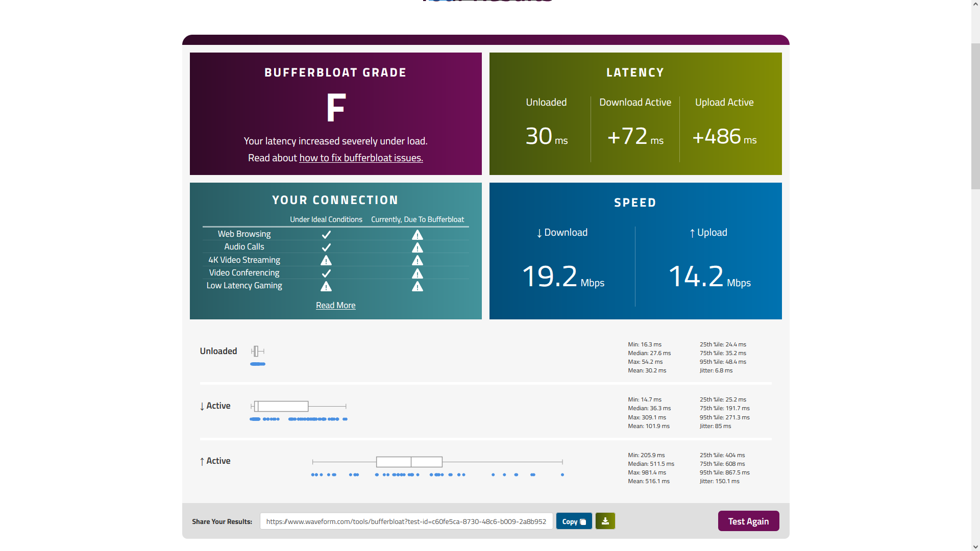Click the Audio Calls ideal conditions checkmark
The width and height of the screenshot is (980, 551).
point(326,247)
